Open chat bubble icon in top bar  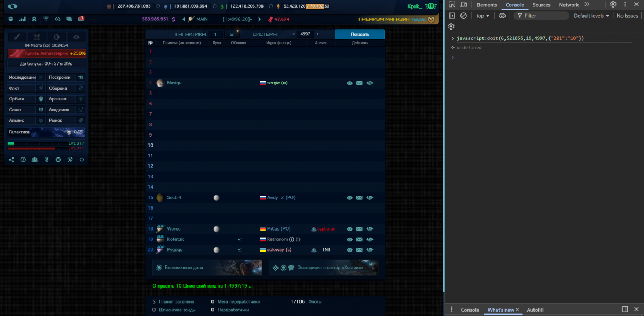pyautogui.click(x=69, y=19)
